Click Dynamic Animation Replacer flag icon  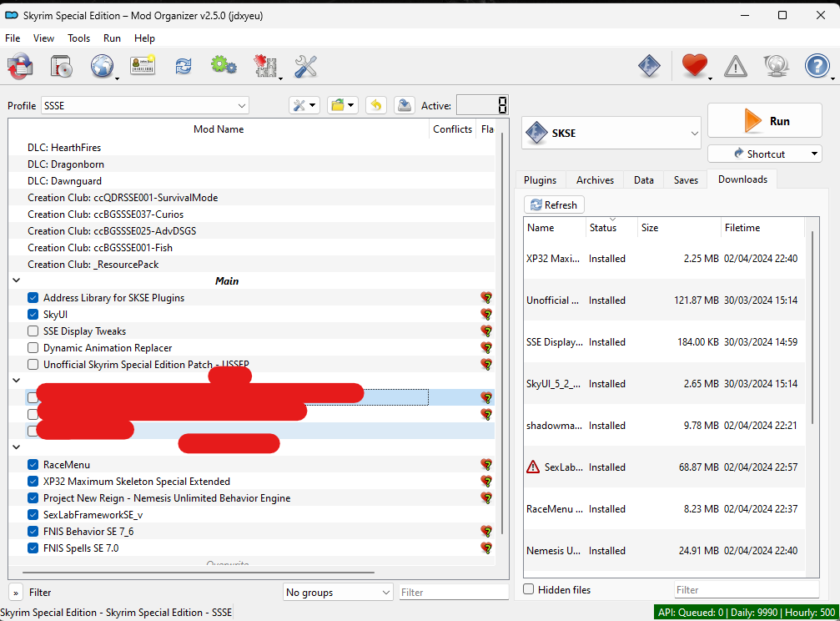pos(486,347)
